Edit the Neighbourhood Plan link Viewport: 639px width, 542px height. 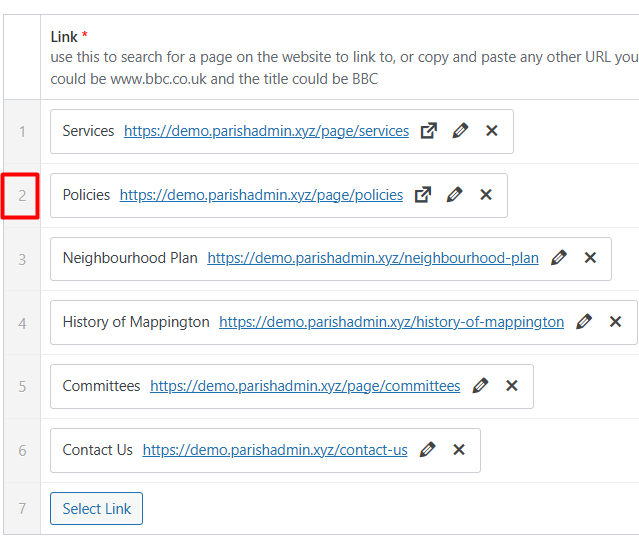pyautogui.click(x=559, y=258)
